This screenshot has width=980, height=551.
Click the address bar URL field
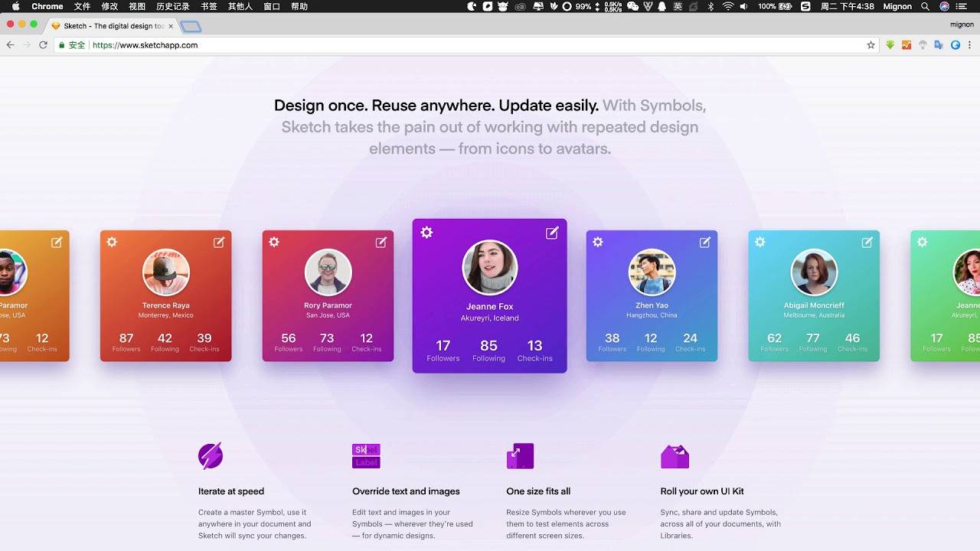point(467,45)
